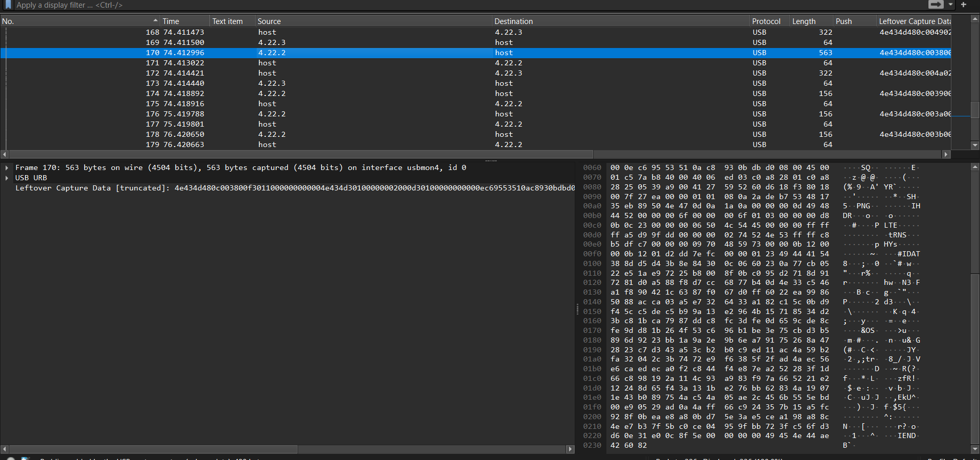
Task: Click the packet bytes scroll-up arrow
Action: coord(974,167)
